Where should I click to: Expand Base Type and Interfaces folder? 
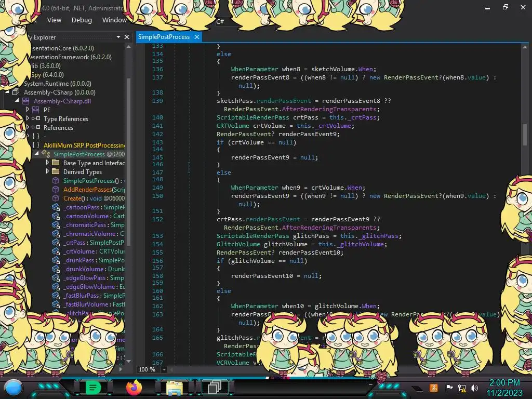click(47, 162)
